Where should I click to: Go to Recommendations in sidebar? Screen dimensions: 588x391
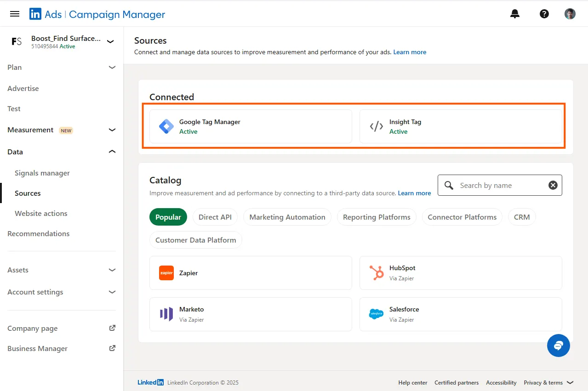click(x=39, y=233)
